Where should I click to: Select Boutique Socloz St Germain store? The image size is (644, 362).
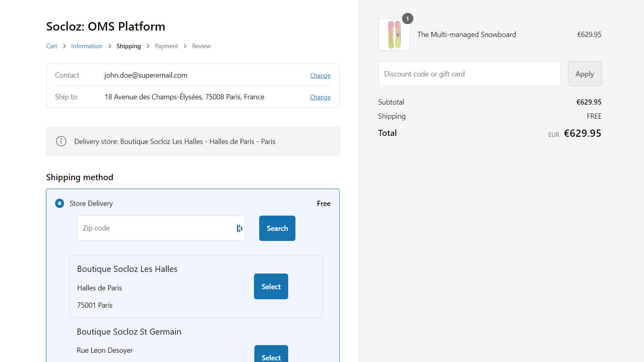[x=271, y=354]
